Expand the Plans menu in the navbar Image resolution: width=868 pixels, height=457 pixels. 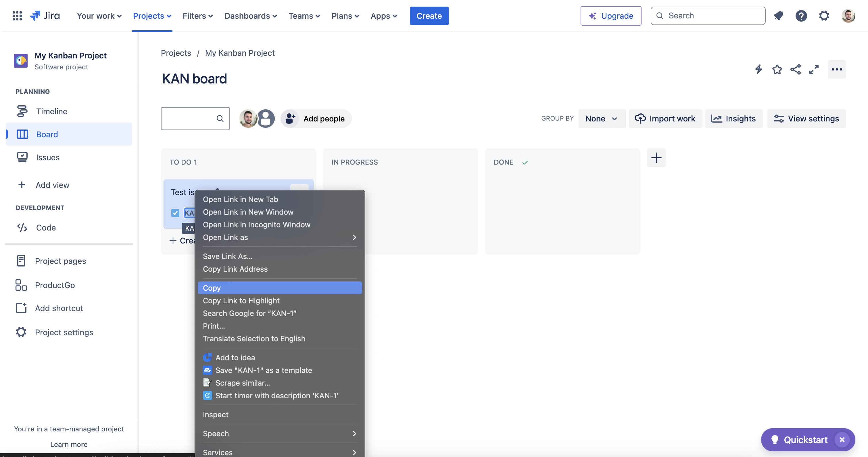[x=345, y=16]
